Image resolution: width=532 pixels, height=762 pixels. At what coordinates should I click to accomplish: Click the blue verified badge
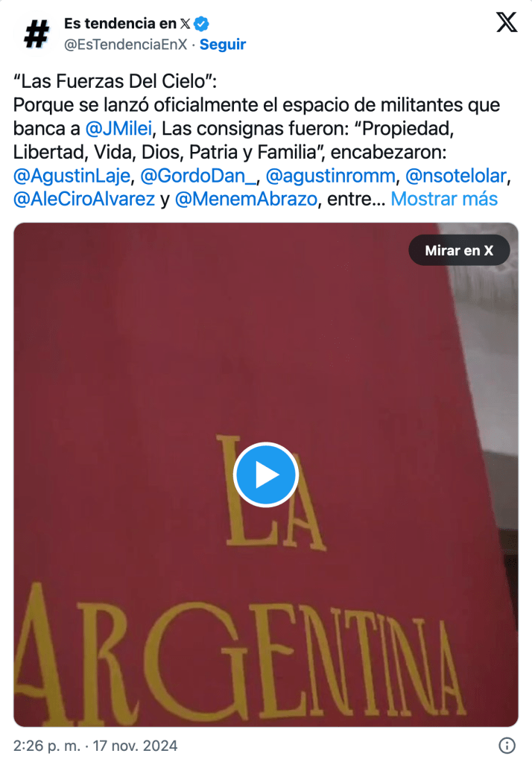201,23
